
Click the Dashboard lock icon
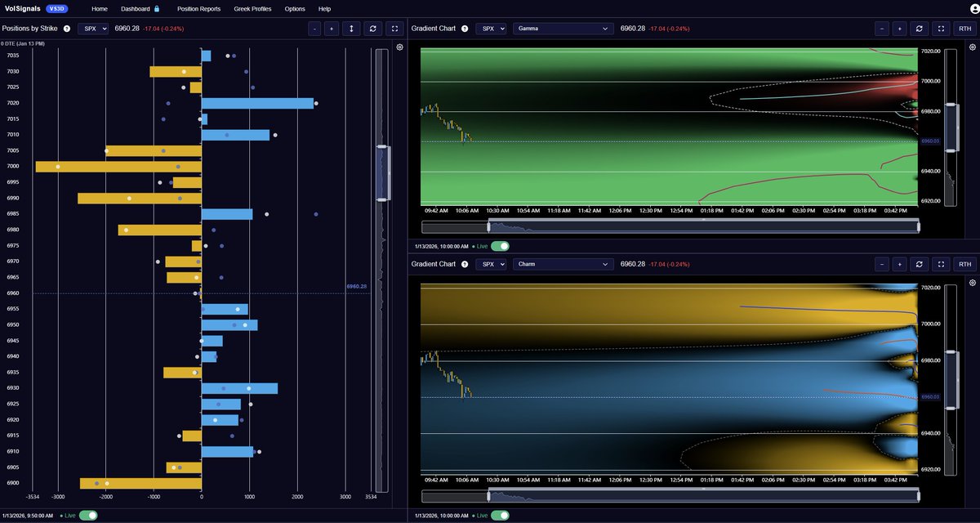156,8
